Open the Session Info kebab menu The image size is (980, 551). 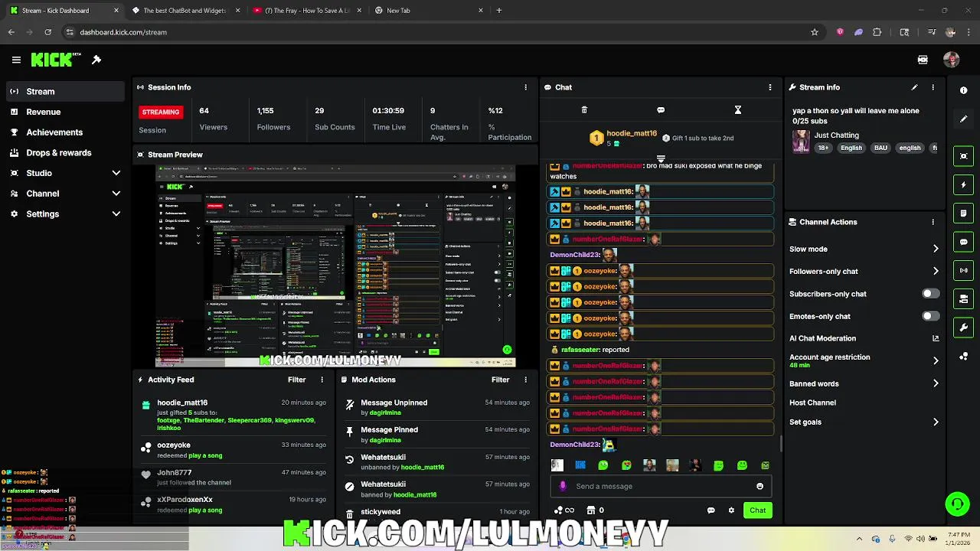pyautogui.click(x=525, y=87)
